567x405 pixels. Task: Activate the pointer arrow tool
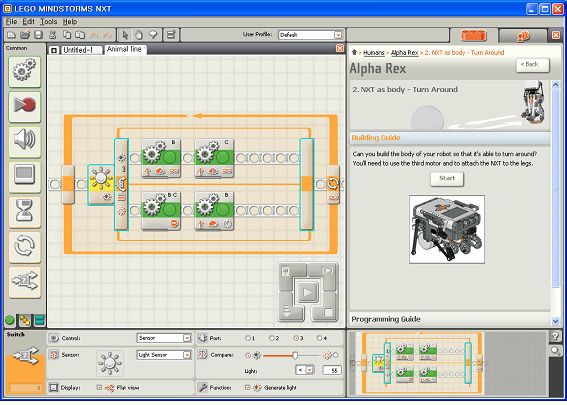point(125,35)
